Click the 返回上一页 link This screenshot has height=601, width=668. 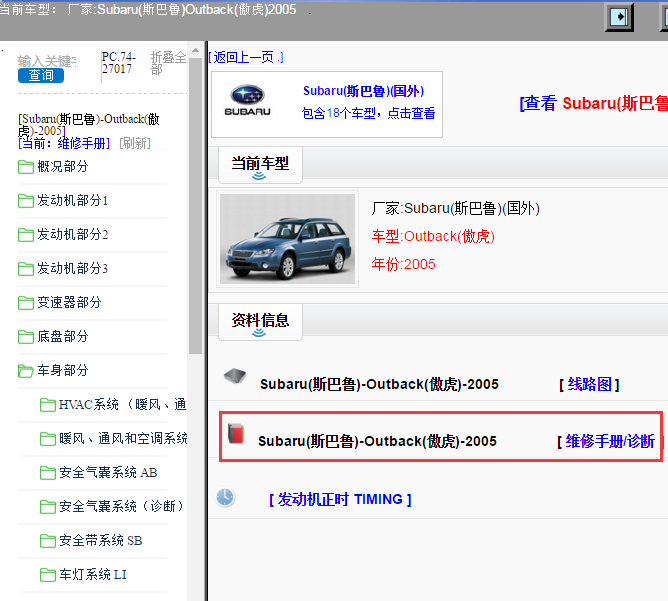pos(246,57)
